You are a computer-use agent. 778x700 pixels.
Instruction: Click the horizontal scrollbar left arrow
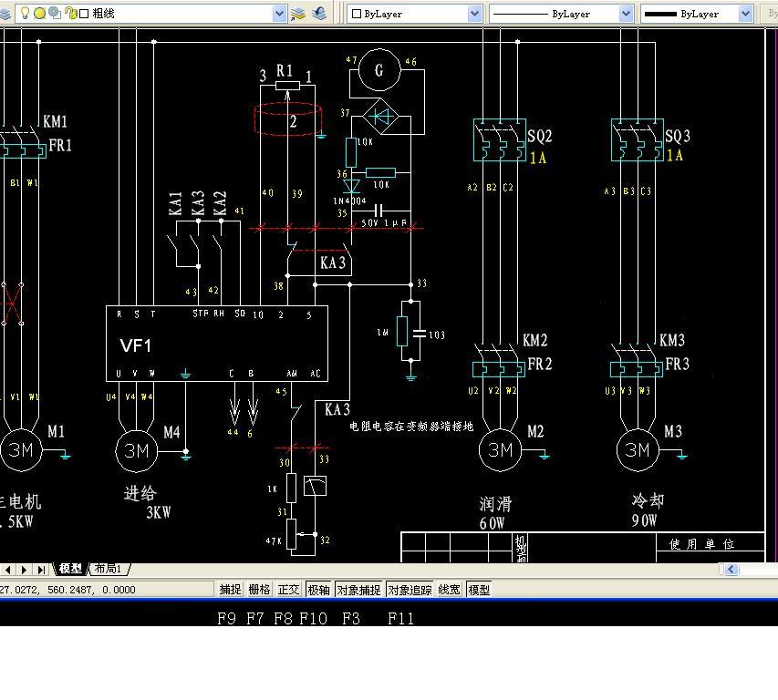click(x=731, y=570)
